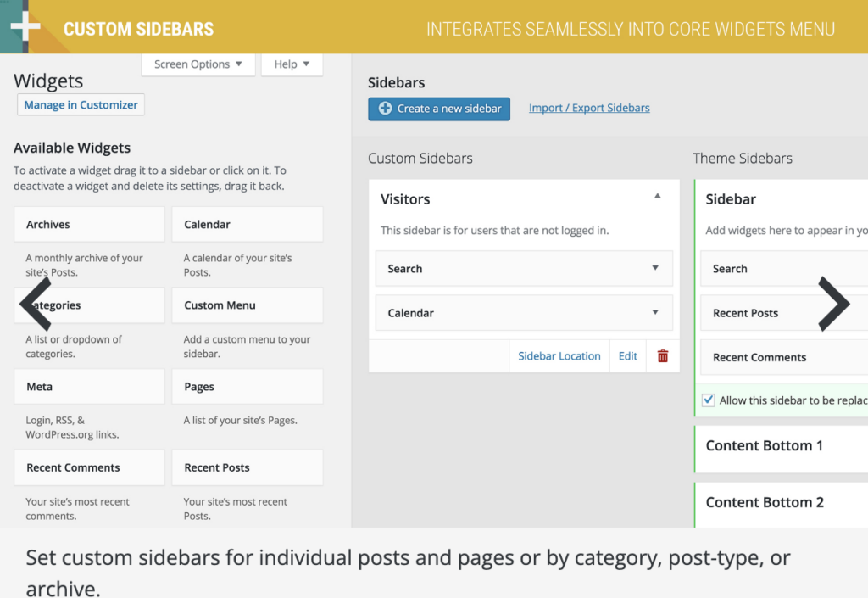Open Search widget in theme Sidebar

coord(784,269)
